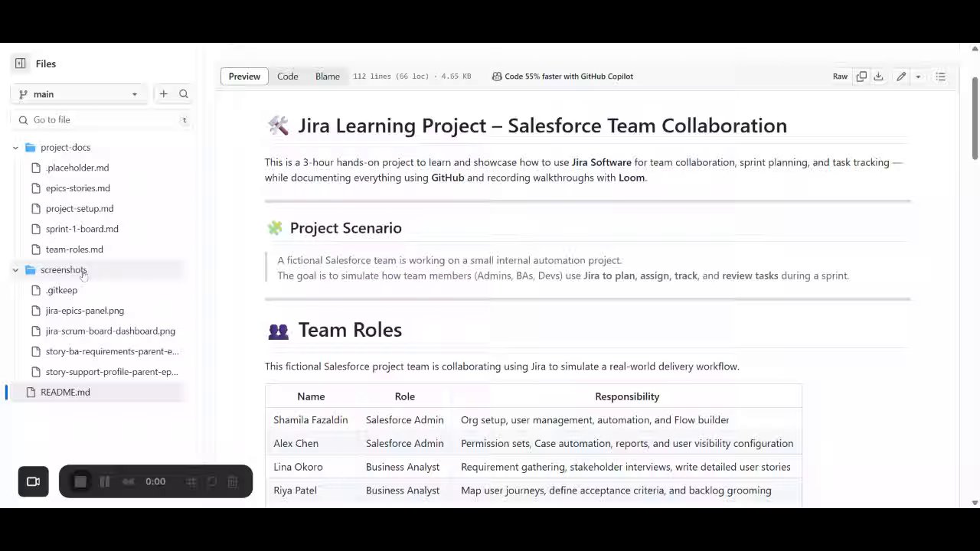Click file icon next to .placeholder.md

click(36, 168)
